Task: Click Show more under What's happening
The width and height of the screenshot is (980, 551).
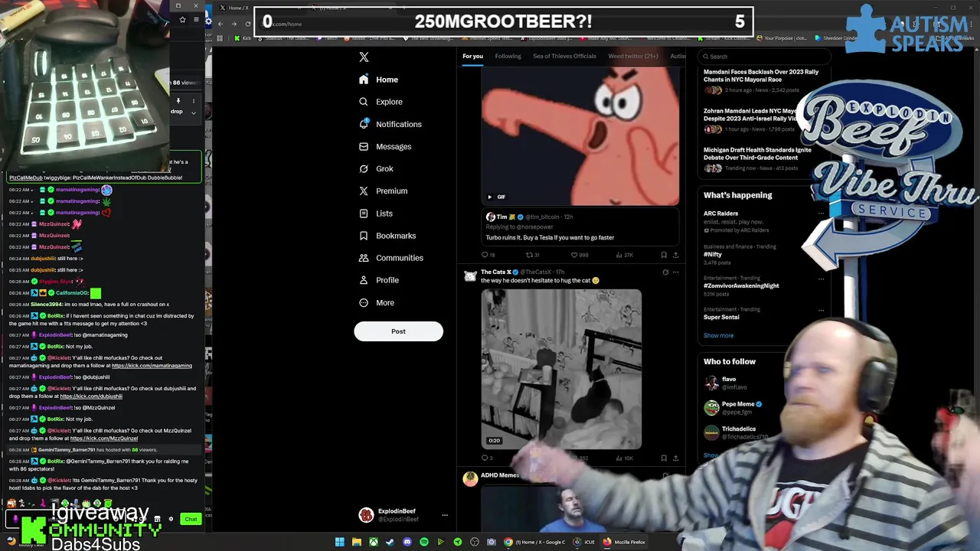Action: [x=718, y=335]
